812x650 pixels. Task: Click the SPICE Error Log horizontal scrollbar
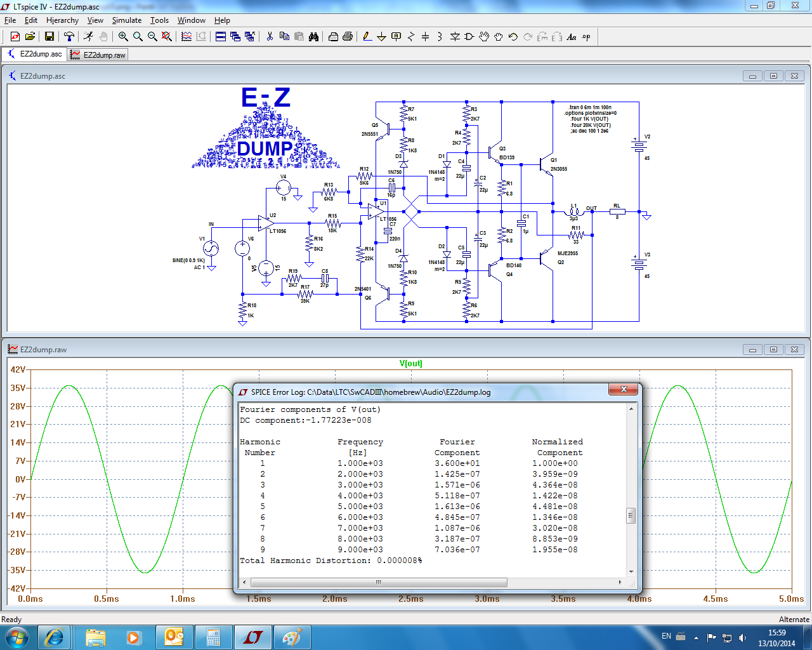[x=379, y=582]
